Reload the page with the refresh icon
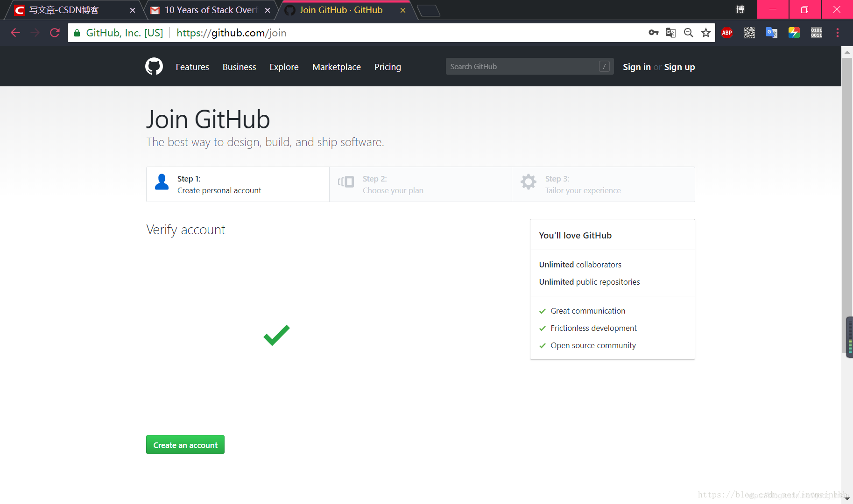853x504 pixels. point(55,33)
